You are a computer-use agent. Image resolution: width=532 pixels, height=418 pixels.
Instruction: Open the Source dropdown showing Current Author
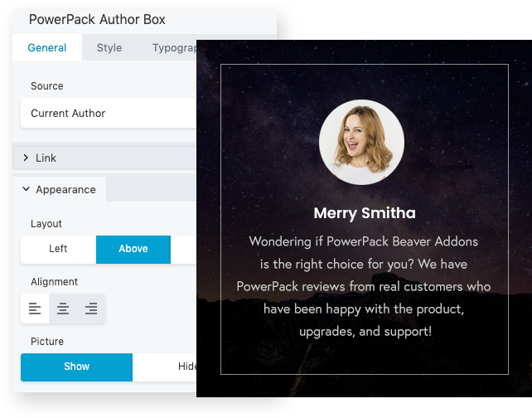[x=109, y=113]
